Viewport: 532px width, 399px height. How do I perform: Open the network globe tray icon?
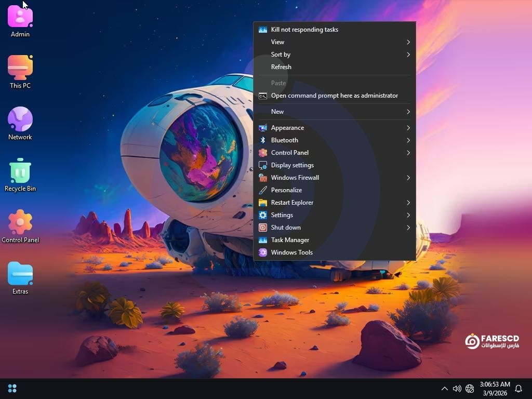[x=470, y=389]
